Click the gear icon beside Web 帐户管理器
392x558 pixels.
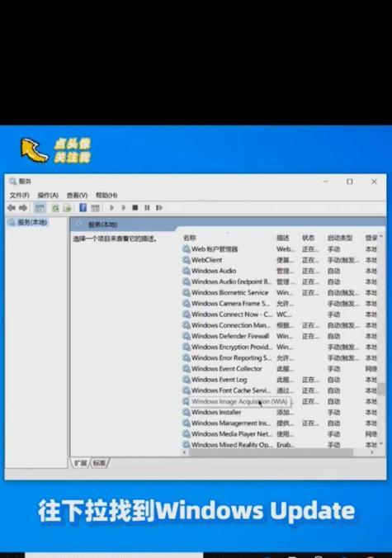(x=186, y=249)
